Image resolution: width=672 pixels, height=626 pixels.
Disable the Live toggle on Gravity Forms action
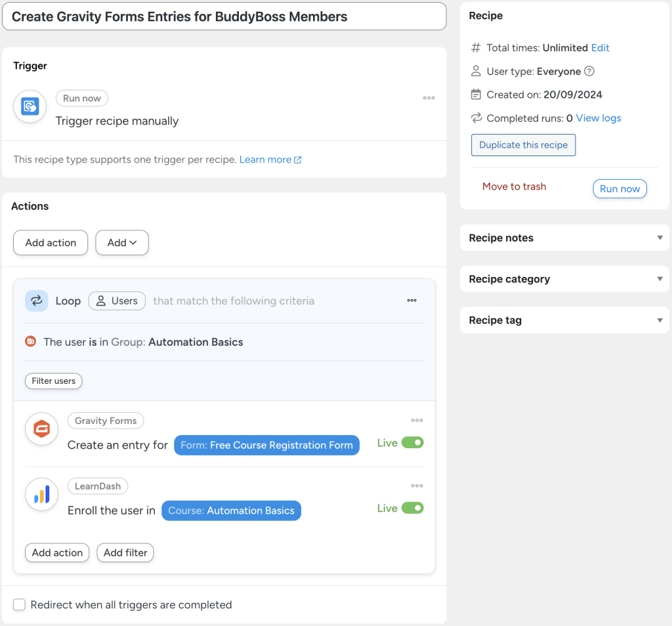pos(413,442)
